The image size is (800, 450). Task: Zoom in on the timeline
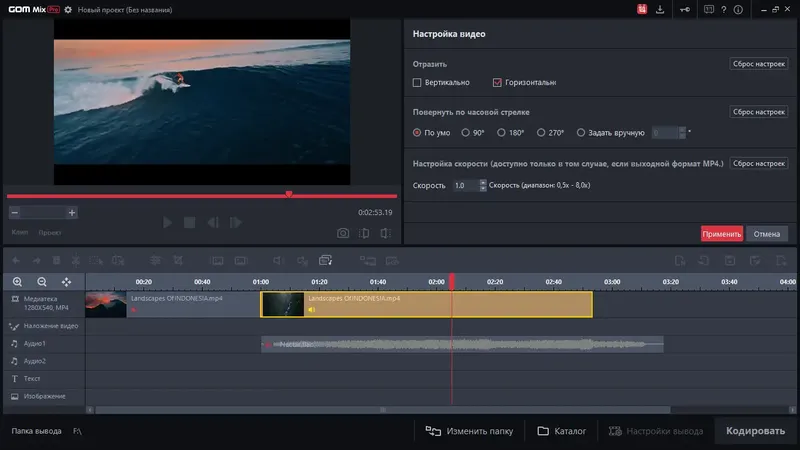(x=17, y=282)
